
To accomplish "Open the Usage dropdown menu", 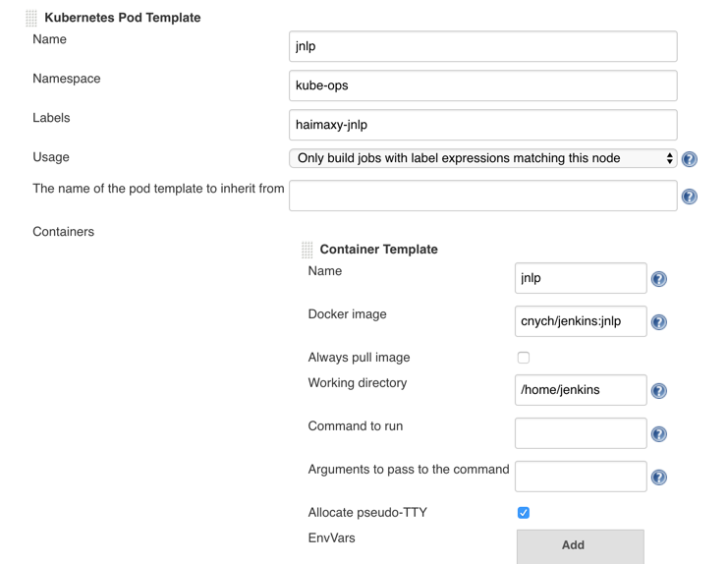I will 482,158.
